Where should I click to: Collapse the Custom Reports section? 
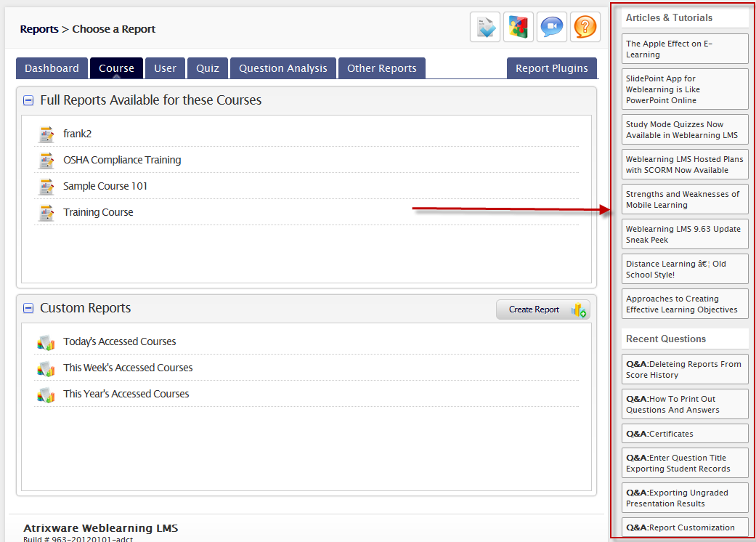(28, 308)
